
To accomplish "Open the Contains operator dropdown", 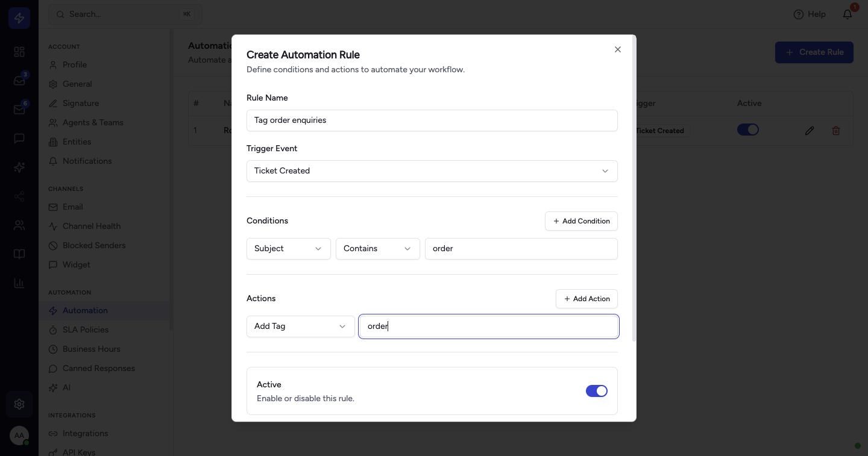I will (378, 249).
